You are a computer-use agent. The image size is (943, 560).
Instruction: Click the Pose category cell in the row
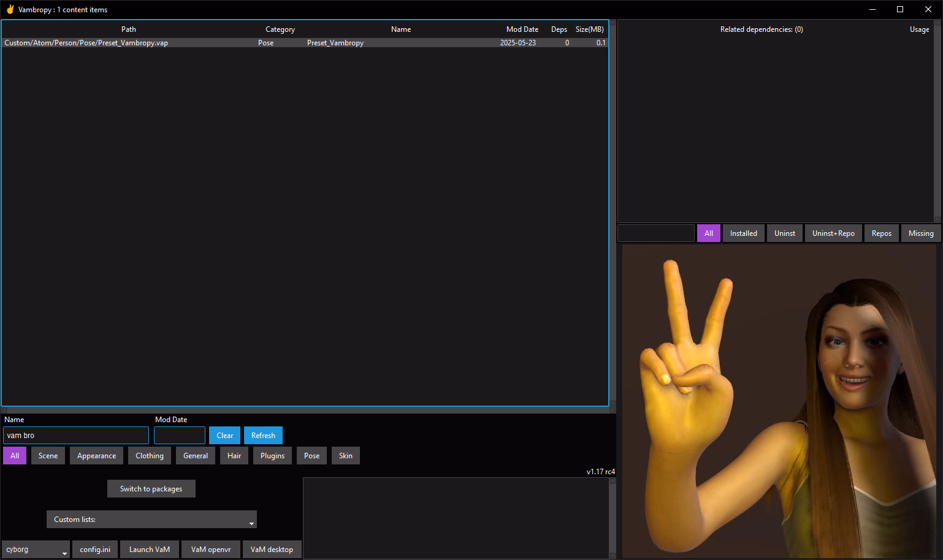(266, 43)
